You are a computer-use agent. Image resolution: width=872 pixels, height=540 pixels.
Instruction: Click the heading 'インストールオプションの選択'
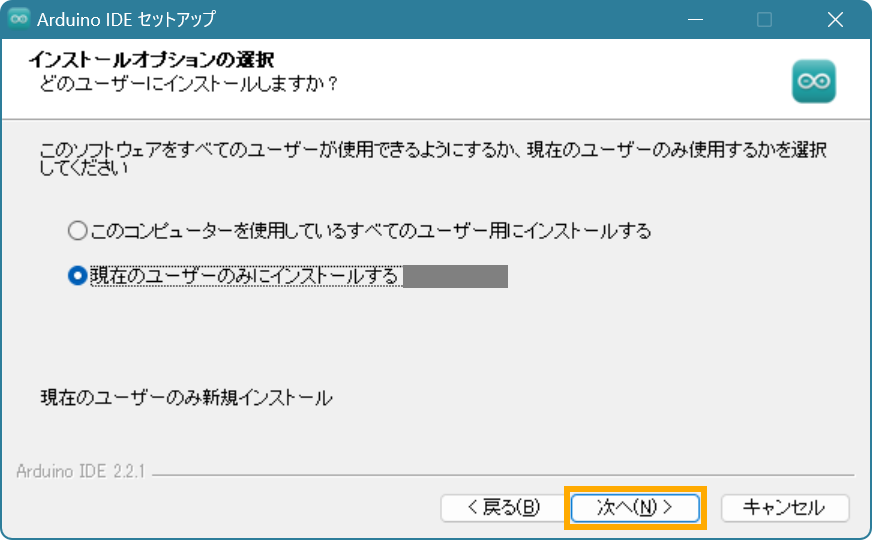click(151, 61)
